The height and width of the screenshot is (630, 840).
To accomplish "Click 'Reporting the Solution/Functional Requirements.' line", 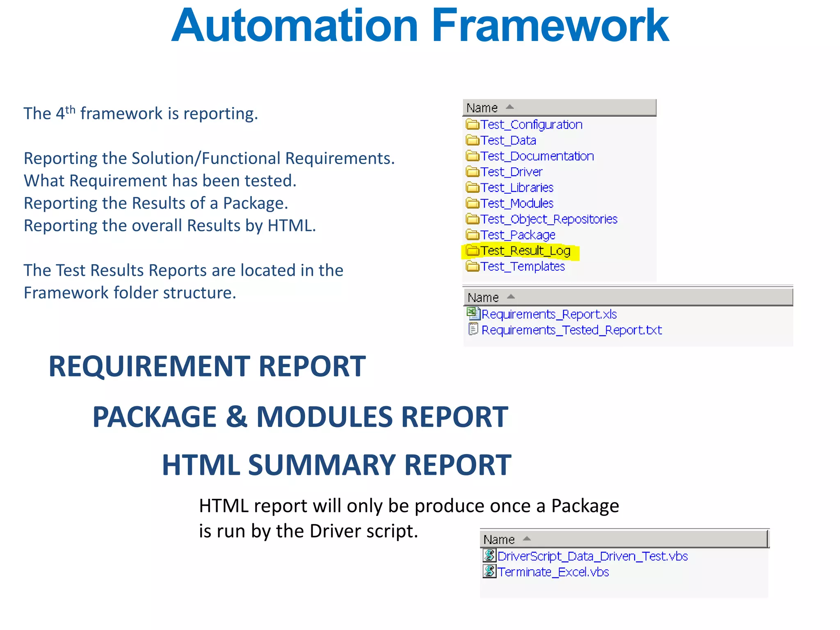I will [209, 158].
